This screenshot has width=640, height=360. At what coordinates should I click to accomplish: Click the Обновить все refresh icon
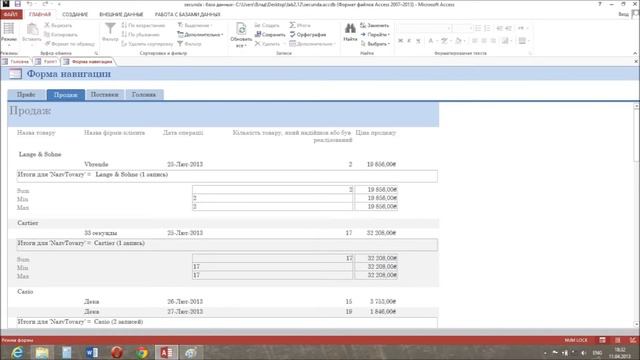241,29
